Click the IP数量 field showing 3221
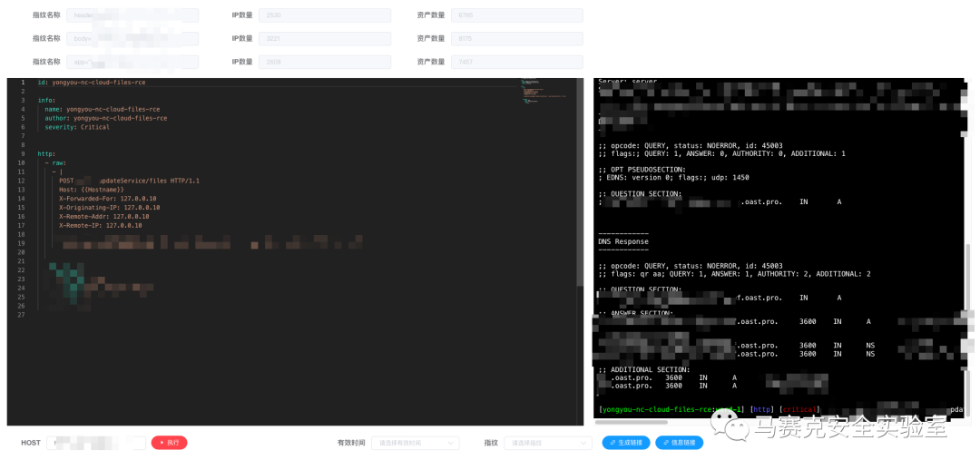The height and width of the screenshot is (470, 980). [x=325, y=39]
